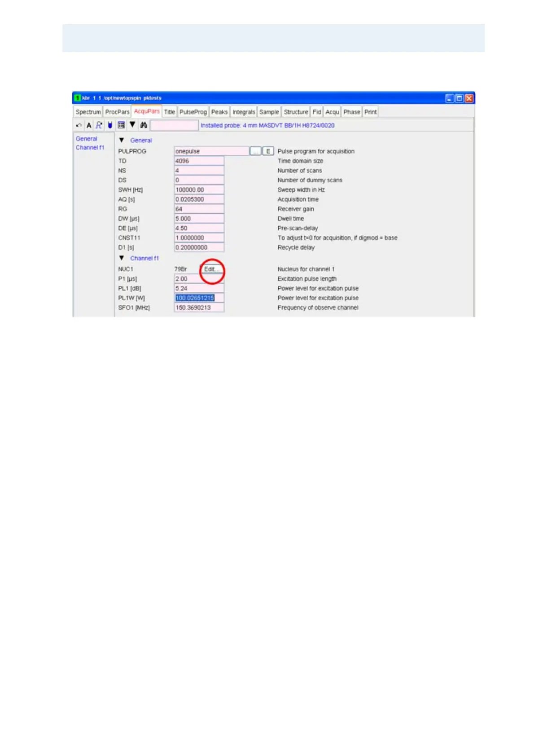Viewport: 534px width, 756px height.
Task: Click the PL1 [dB] field showing 5.24
Action: click(x=199, y=289)
